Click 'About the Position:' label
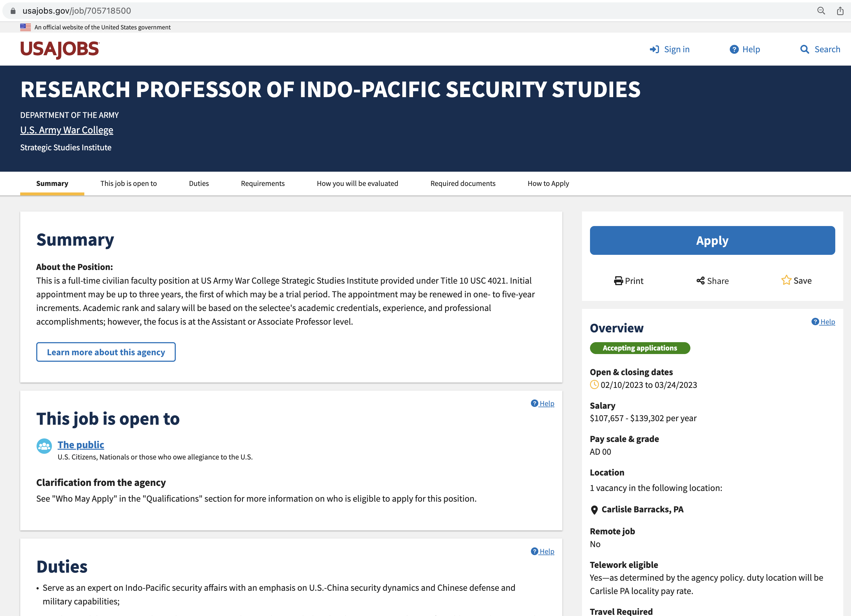This screenshot has height=616, width=851. [x=74, y=267]
